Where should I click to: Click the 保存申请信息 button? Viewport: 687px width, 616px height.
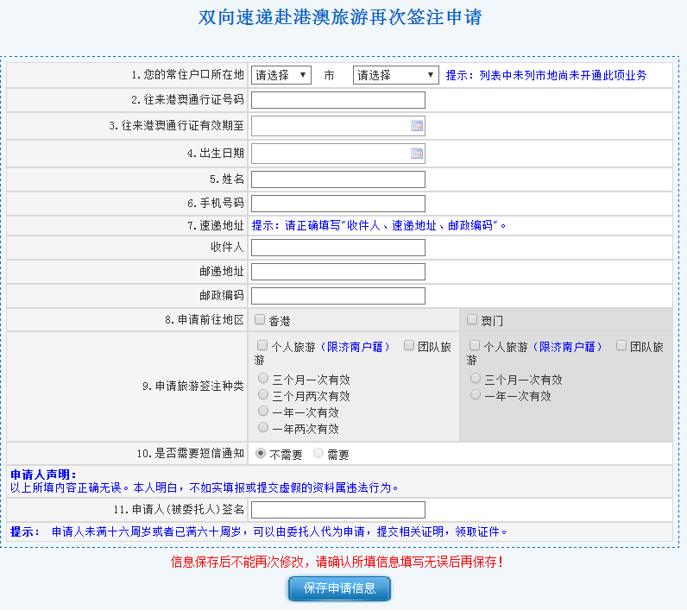[x=339, y=588]
